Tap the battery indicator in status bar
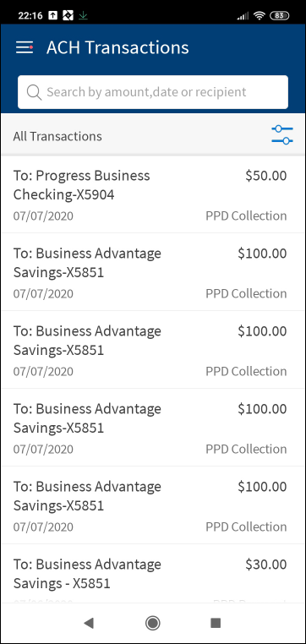This screenshot has height=644, width=306. coord(280,15)
